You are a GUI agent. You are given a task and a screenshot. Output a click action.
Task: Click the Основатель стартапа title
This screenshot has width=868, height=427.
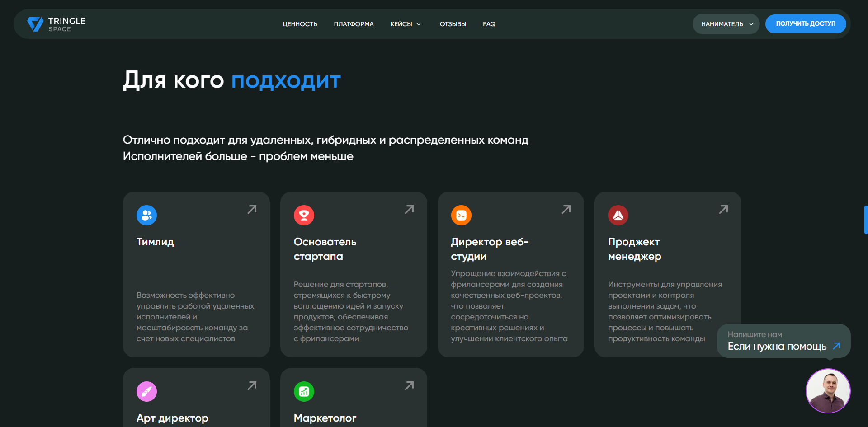pos(325,249)
